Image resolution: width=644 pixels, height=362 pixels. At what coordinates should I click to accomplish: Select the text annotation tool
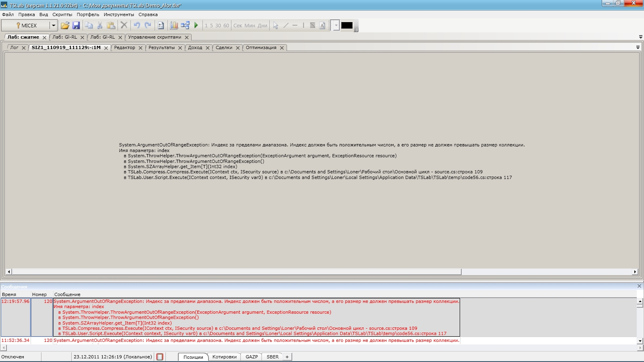point(322,25)
